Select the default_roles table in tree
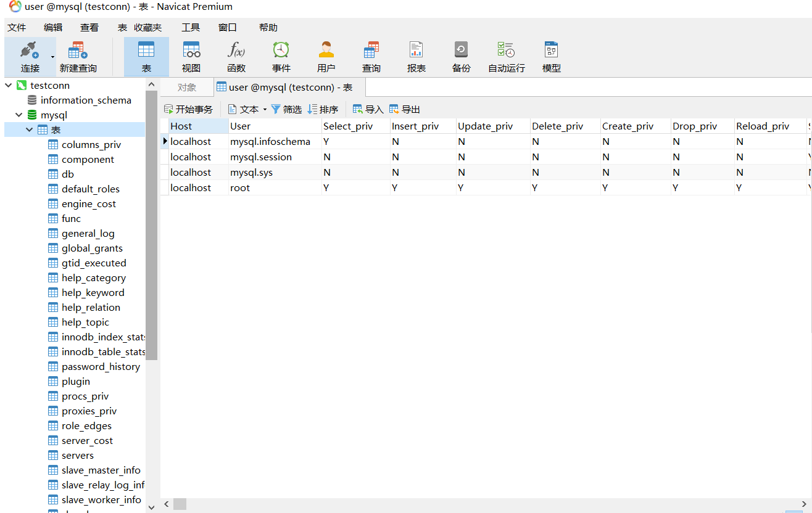Image resolution: width=812 pixels, height=513 pixels. click(x=91, y=189)
